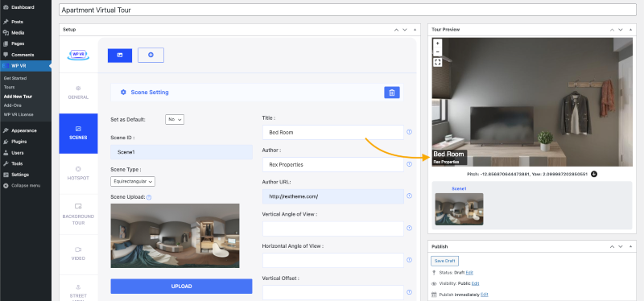Select the Scene1 thumbnail in preview

(459, 209)
